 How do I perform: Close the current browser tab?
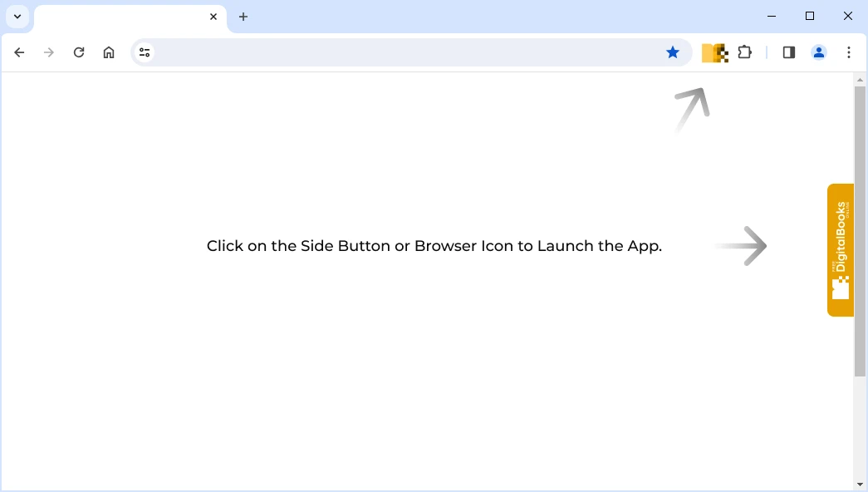tap(213, 17)
